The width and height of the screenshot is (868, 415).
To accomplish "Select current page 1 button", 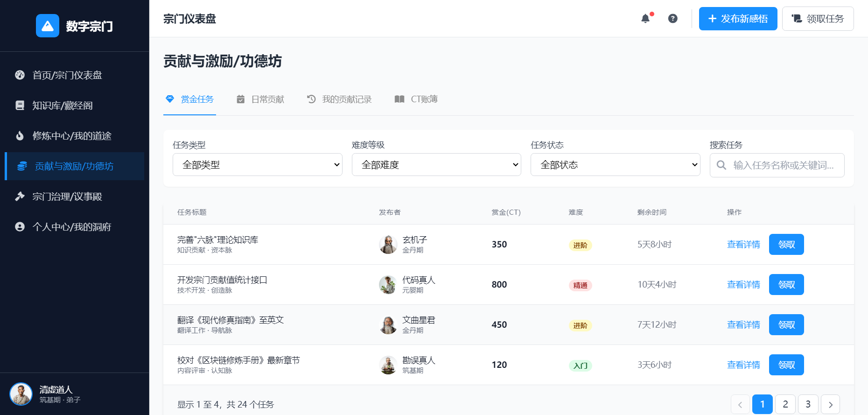I will (763, 404).
